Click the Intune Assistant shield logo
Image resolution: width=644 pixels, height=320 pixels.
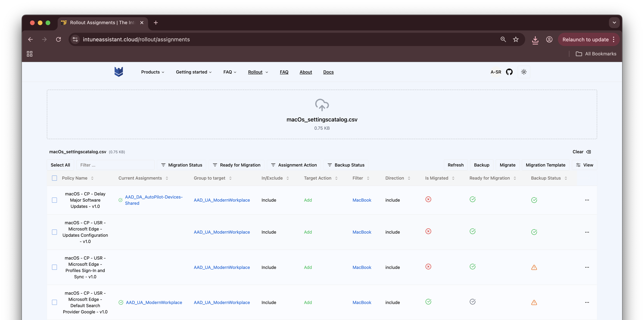[118, 72]
